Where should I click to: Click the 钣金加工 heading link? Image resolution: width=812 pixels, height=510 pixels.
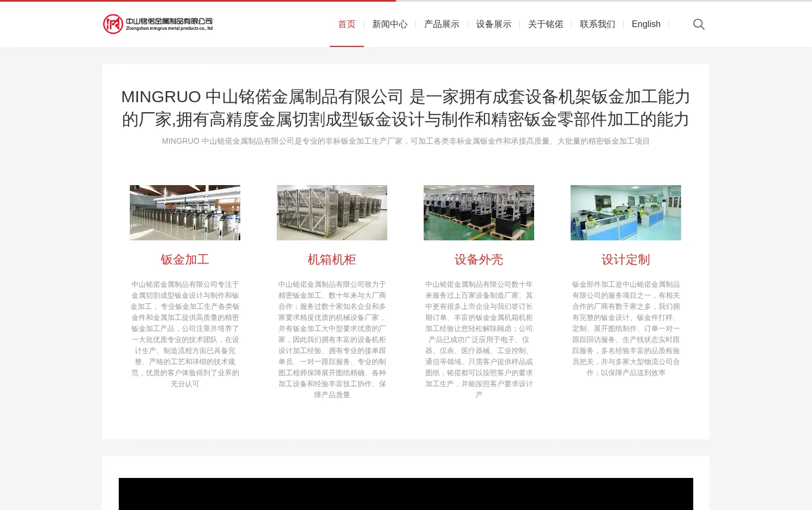(185, 260)
